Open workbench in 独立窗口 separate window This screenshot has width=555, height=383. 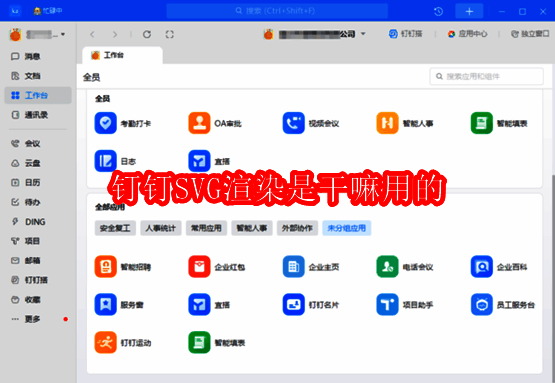pos(530,34)
